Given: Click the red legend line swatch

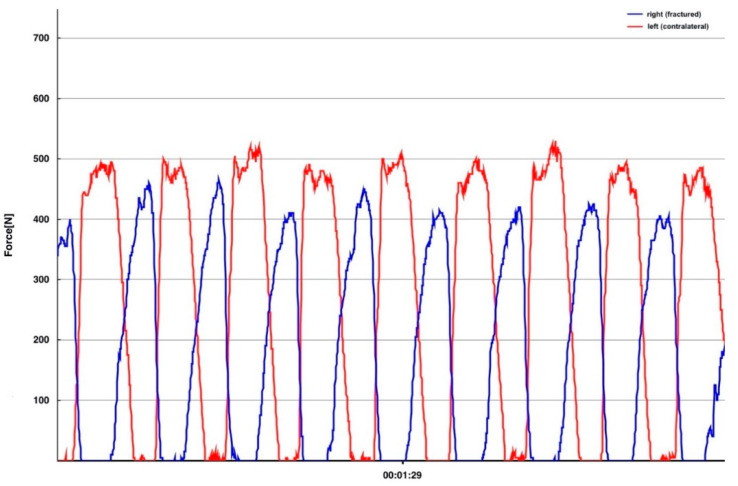Looking at the screenshot, I should tap(635, 27).
